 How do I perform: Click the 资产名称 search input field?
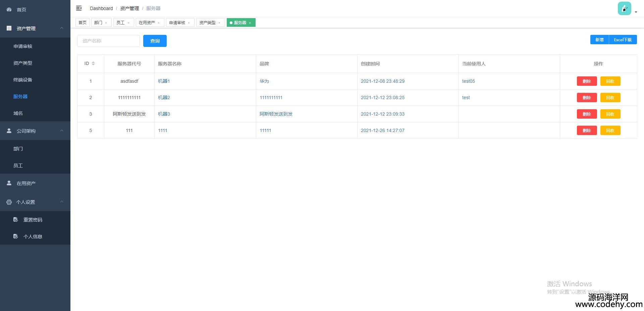(x=108, y=41)
